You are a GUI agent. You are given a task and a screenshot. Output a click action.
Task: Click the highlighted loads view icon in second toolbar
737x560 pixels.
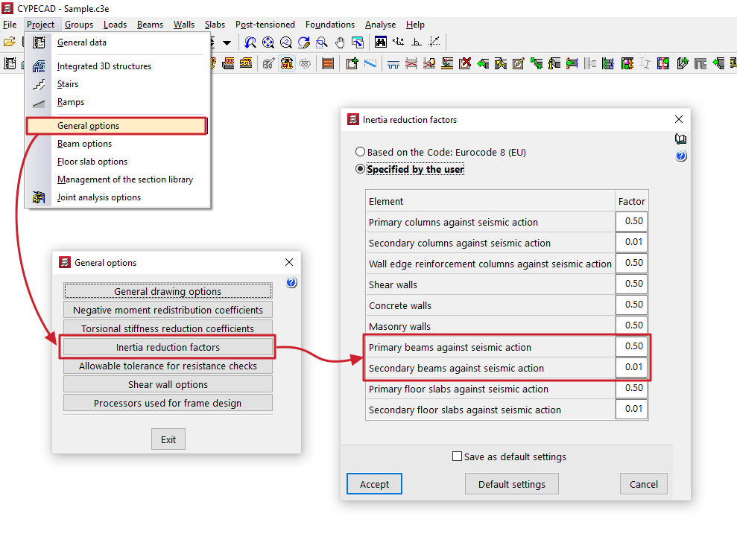[x=287, y=63]
